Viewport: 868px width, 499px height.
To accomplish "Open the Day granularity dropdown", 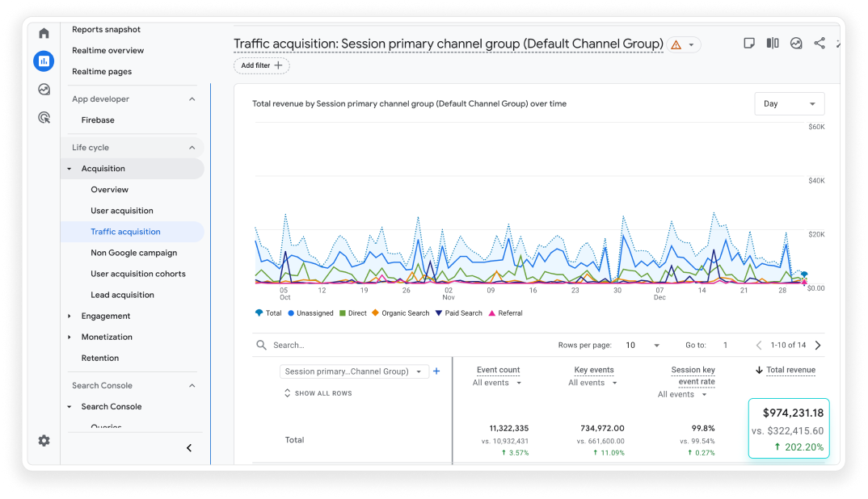I will [789, 103].
